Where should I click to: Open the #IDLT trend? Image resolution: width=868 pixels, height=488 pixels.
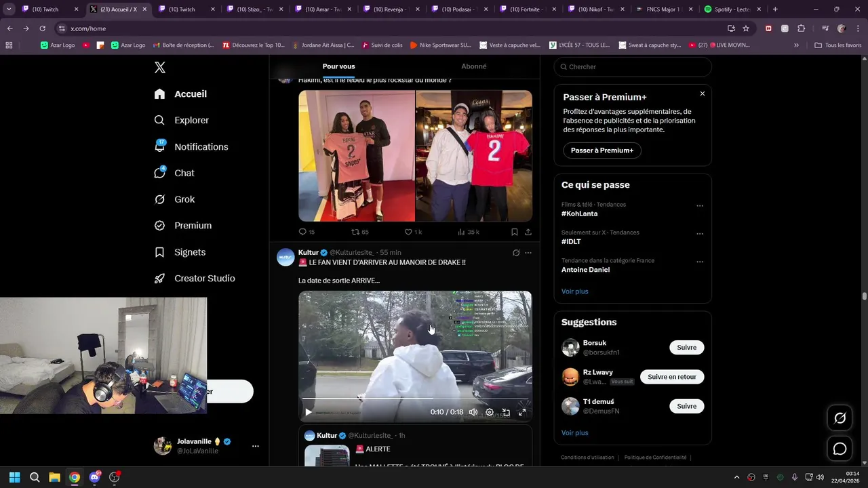coord(571,241)
